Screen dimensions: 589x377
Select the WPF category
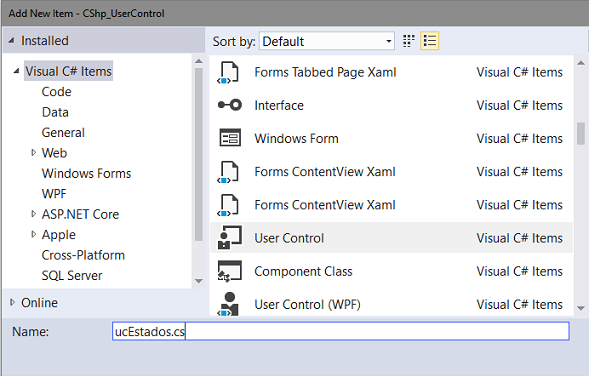tap(54, 194)
